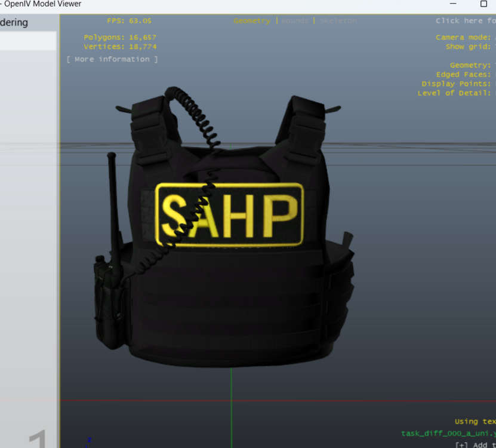Image resolution: width=496 pixels, height=448 pixels.
Task: Switch to the Skeleton view tab
Action: pyautogui.click(x=338, y=20)
